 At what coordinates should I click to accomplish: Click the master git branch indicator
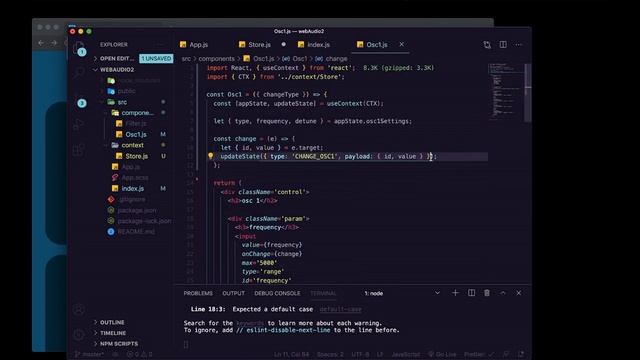point(89,354)
